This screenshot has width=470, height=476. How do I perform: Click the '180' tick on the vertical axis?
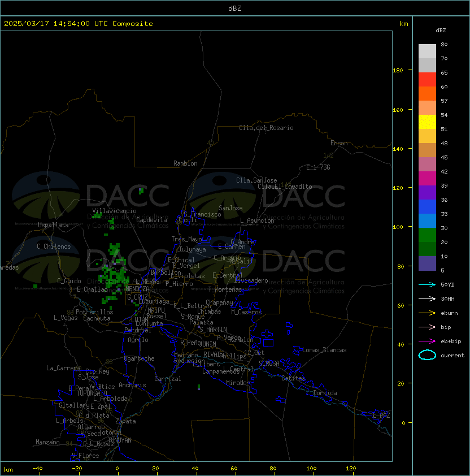[398, 71]
